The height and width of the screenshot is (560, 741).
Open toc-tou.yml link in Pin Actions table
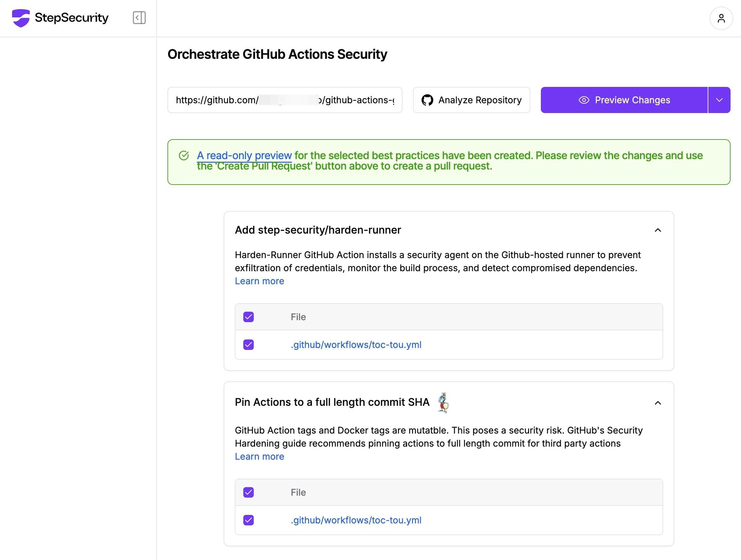tap(356, 520)
